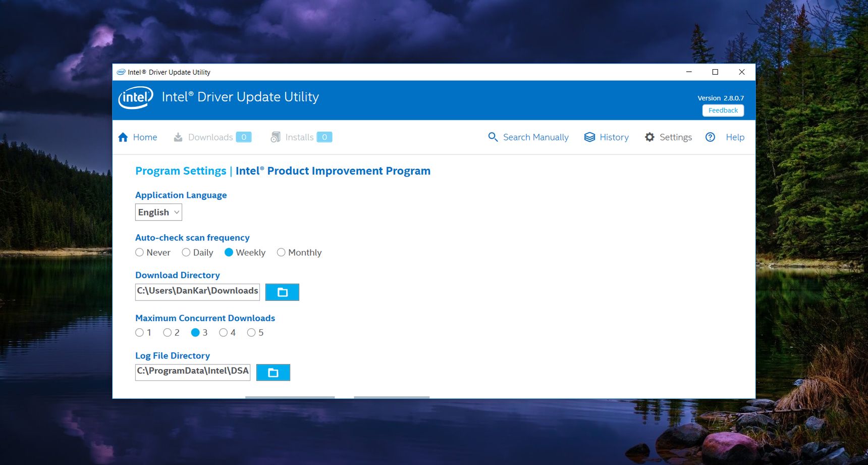This screenshot has height=465, width=868.
Task: Set maximum concurrent downloads to 5
Action: coord(251,333)
